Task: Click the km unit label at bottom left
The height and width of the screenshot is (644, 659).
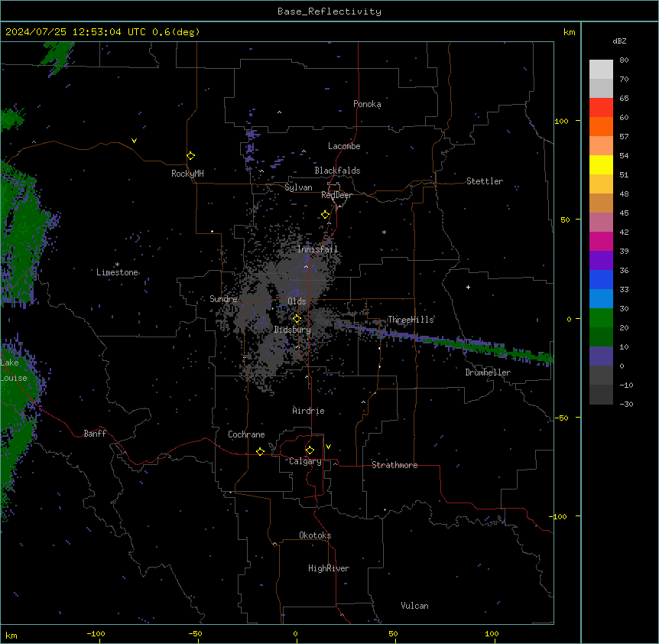Action: 11,635
